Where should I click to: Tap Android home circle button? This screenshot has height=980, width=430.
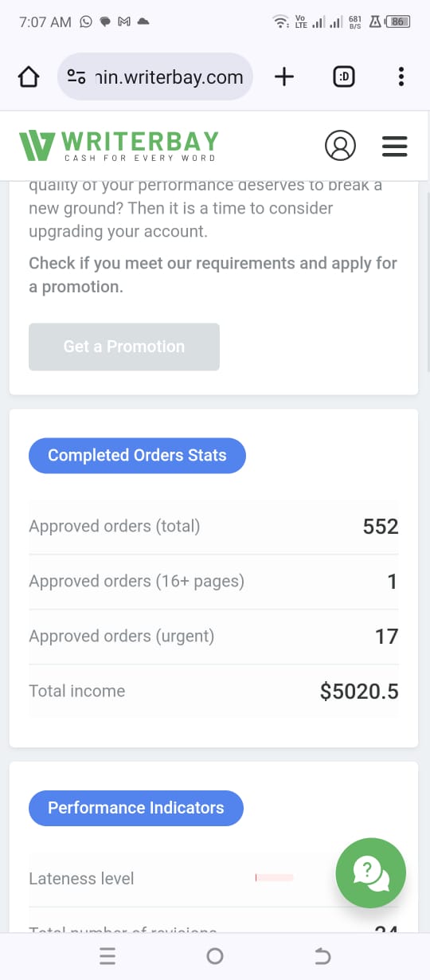pos(215,956)
